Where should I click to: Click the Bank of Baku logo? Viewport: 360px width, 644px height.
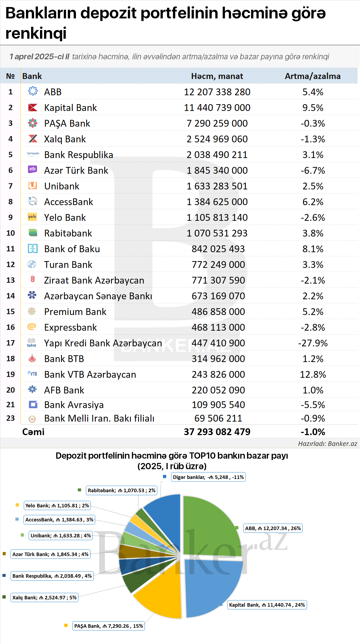(33, 248)
